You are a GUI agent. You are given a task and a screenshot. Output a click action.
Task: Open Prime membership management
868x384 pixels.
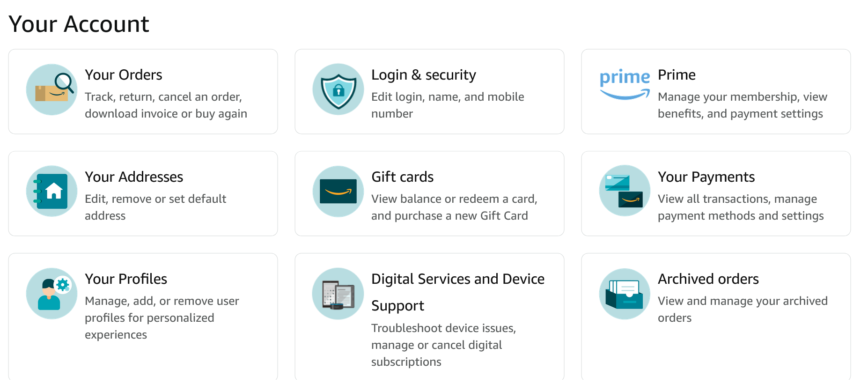pyautogui.click(x=677, y=74)
